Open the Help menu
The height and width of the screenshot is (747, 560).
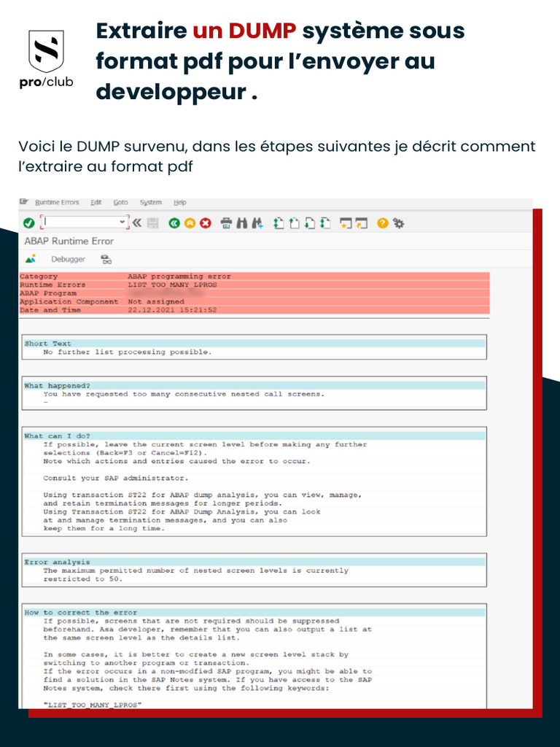pos(179,203)
